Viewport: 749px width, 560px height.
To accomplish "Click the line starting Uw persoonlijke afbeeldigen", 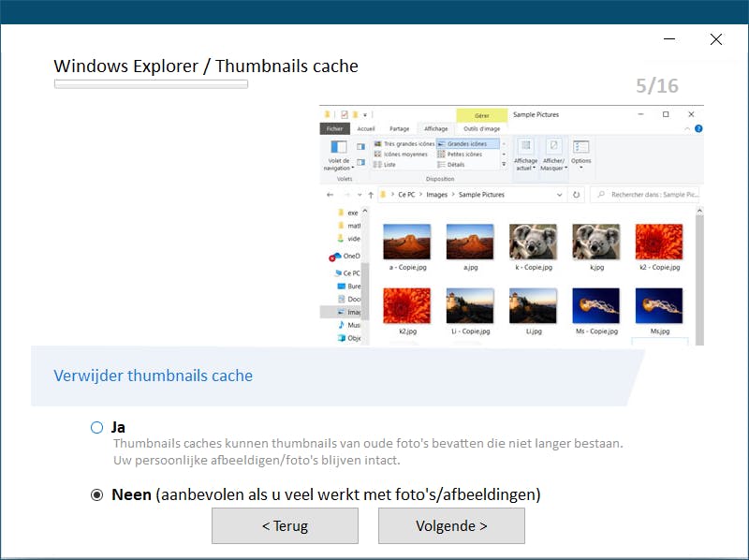I will tap(257, 461).
